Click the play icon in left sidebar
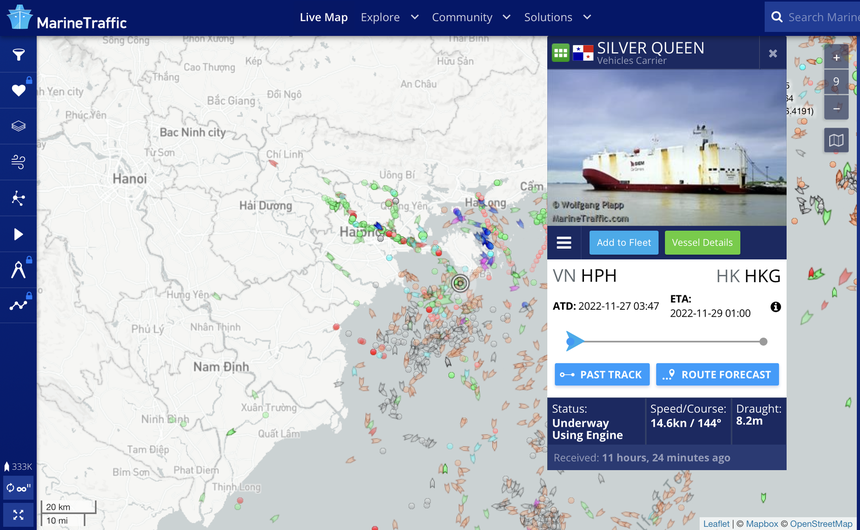Screen dimensions: 860x530 [18, 234]
